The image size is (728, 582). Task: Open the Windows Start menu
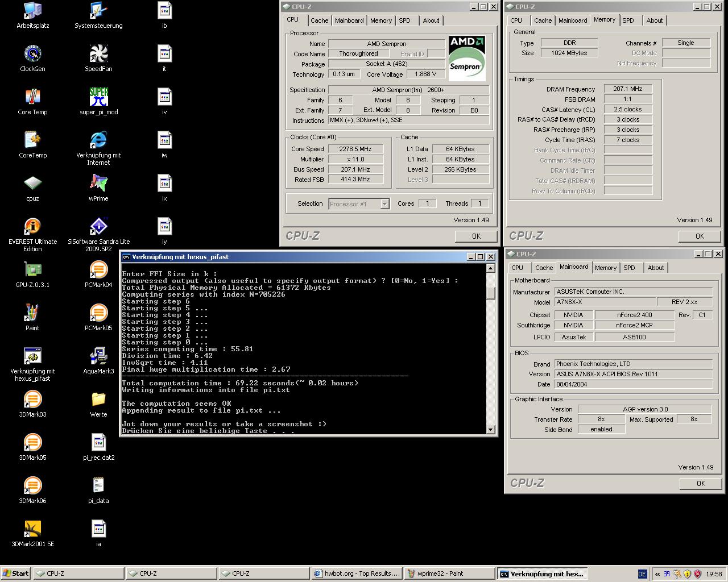[x=16, y=573]
